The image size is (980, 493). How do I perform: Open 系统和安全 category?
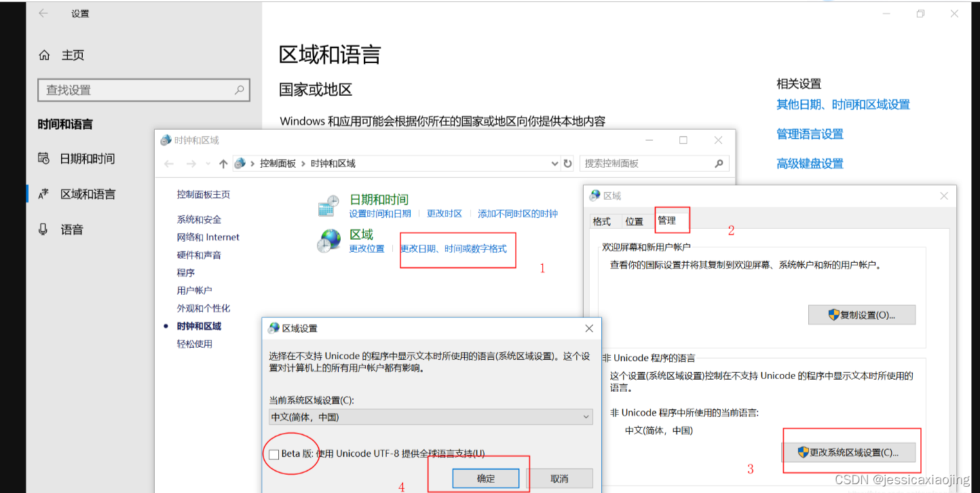[199, 220]
